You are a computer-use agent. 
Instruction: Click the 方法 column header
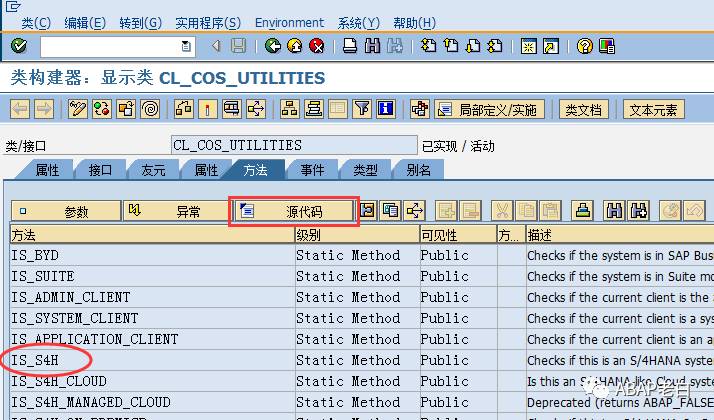click(x=153, y=235)
